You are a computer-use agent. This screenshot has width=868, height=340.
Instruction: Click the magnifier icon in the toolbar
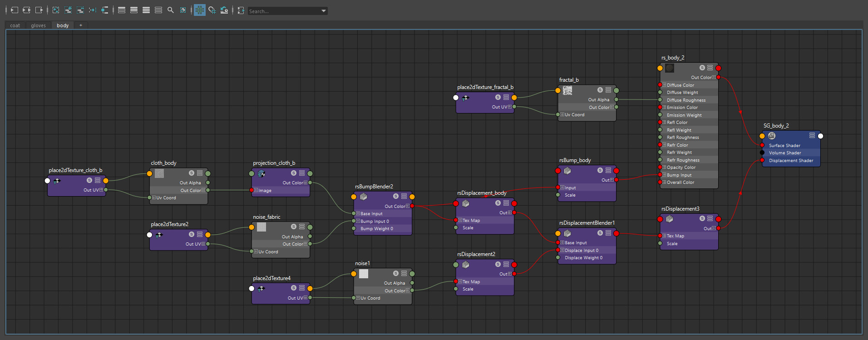pyautogui.click(x=171, y=10)
